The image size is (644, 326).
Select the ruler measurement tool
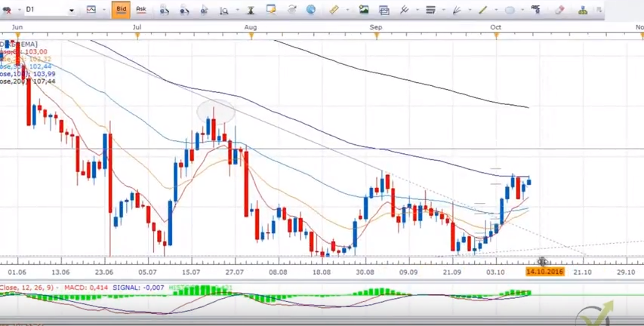coord(334,10)
